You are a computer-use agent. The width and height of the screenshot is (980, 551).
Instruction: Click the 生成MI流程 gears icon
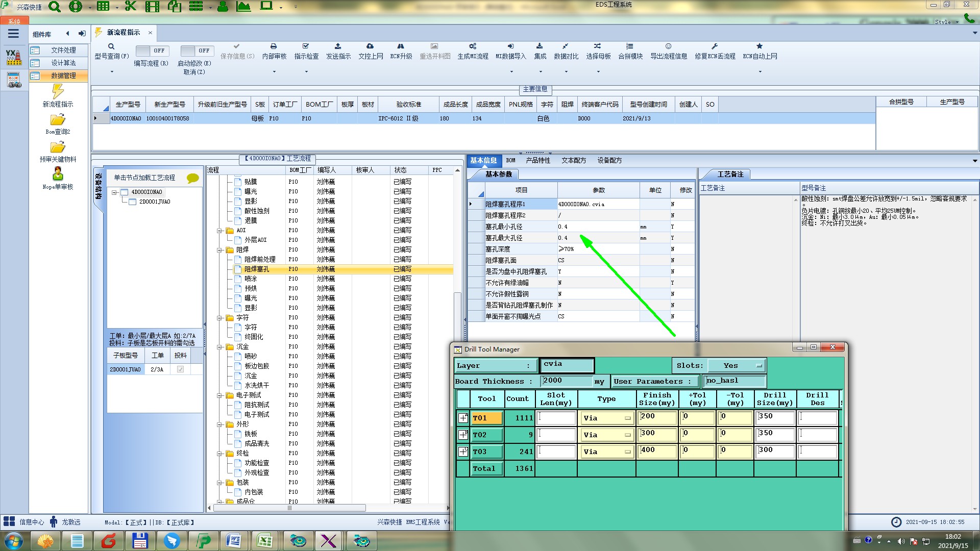[x=473, y=46]
